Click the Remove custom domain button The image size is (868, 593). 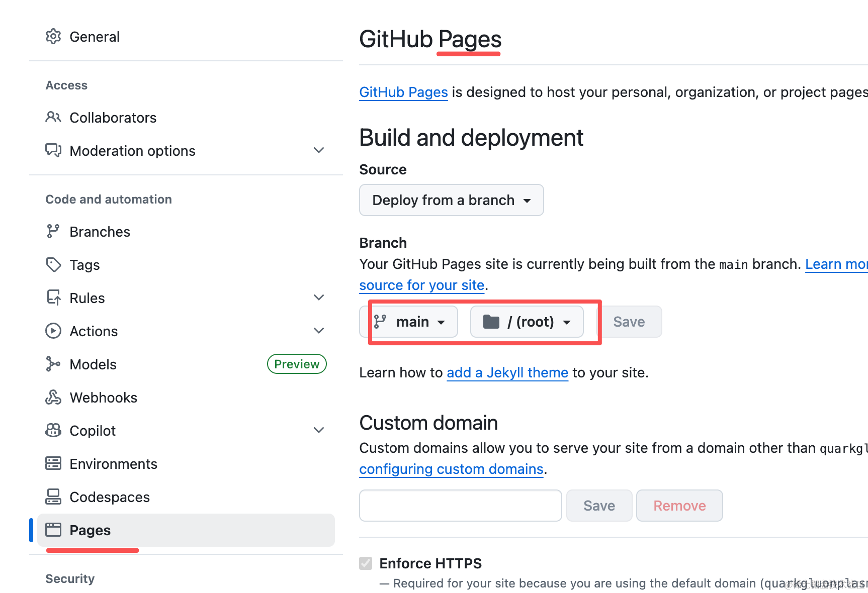coord(679,506)
